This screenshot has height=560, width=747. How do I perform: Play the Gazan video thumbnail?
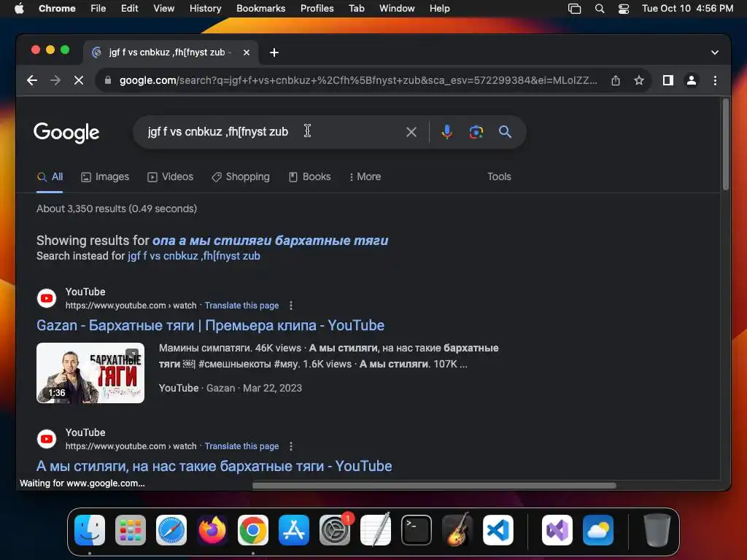click(x=90, y=373)
